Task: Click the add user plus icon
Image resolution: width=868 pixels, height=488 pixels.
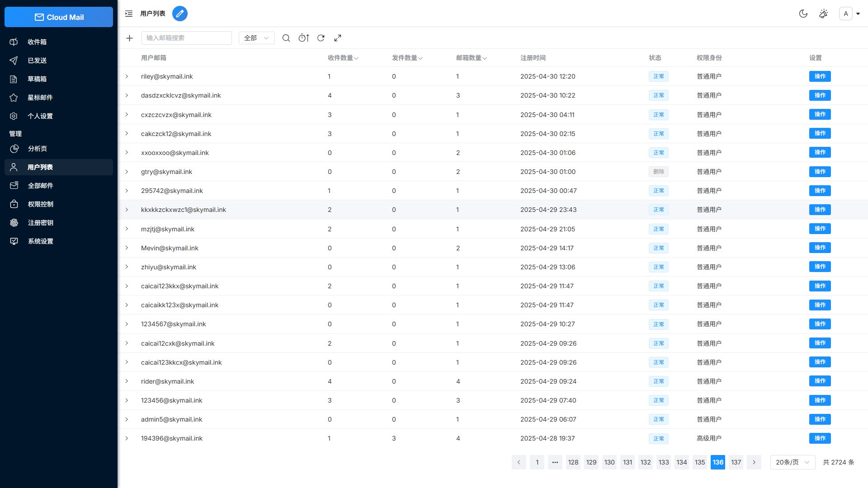Action: tap(129, 38)
